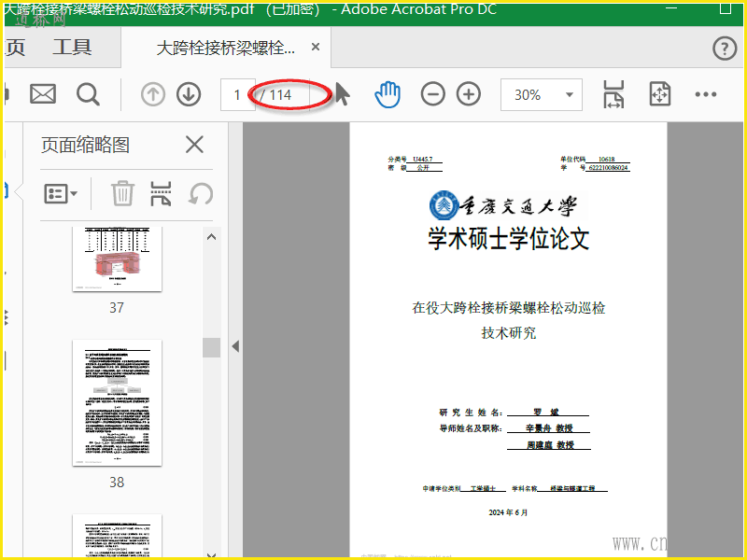The image size is (747, 560).
Task: Click the 页面缩略图 panel title
Action: click(85, 145)
